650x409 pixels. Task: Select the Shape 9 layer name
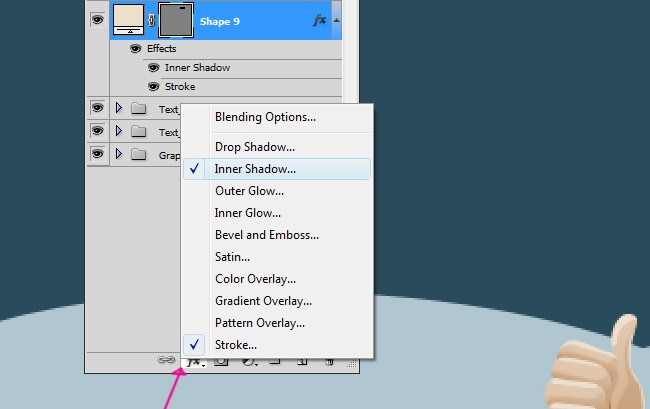pos(220,22)
